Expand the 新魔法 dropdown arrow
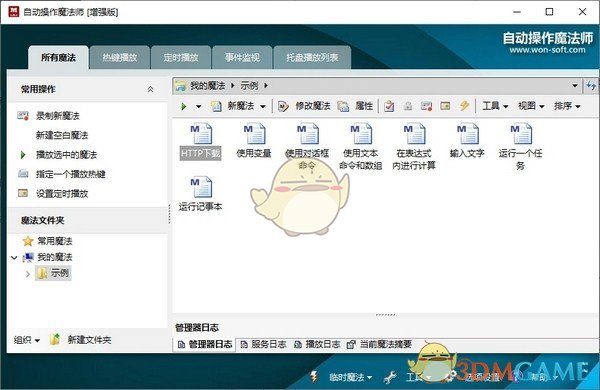Image resolution: width=600 pixels, height=390 pixels. 263,106
